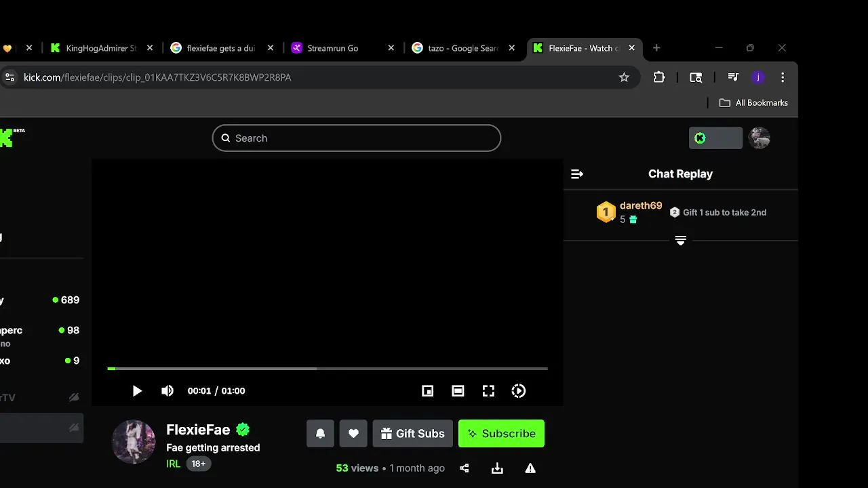Open a new browser tab
The image size is (868, 488).
point(656,48)
